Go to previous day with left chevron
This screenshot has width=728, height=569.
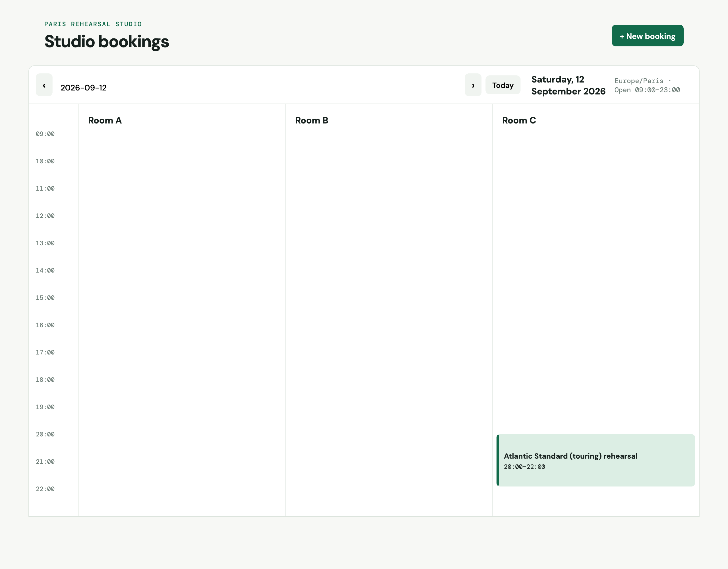44,85
